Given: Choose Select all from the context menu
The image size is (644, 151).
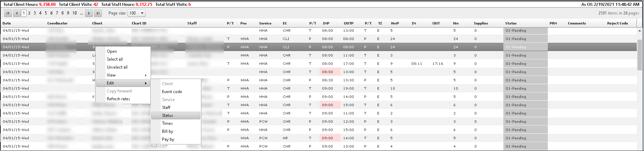Looking at the screenshot, I should pos(114,59).
